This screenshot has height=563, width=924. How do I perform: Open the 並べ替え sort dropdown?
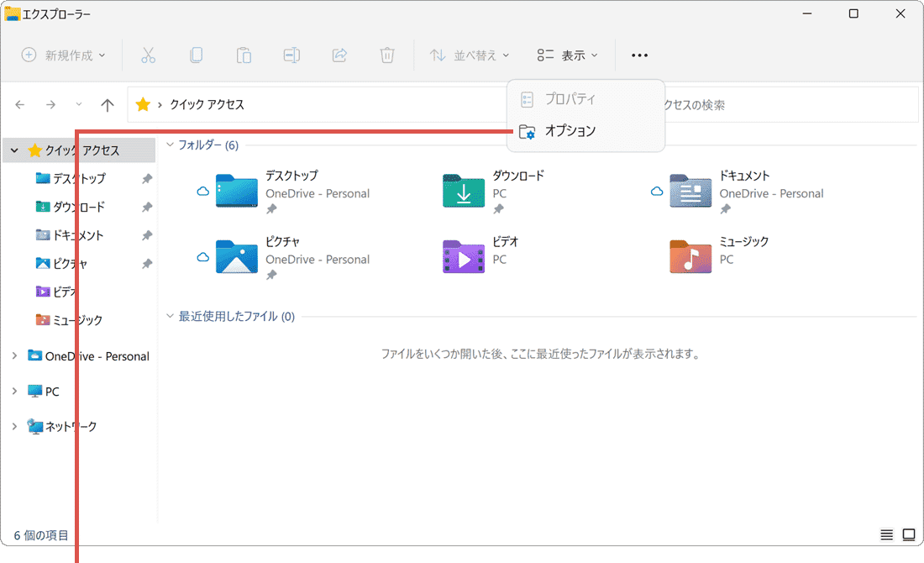[470, 55]
